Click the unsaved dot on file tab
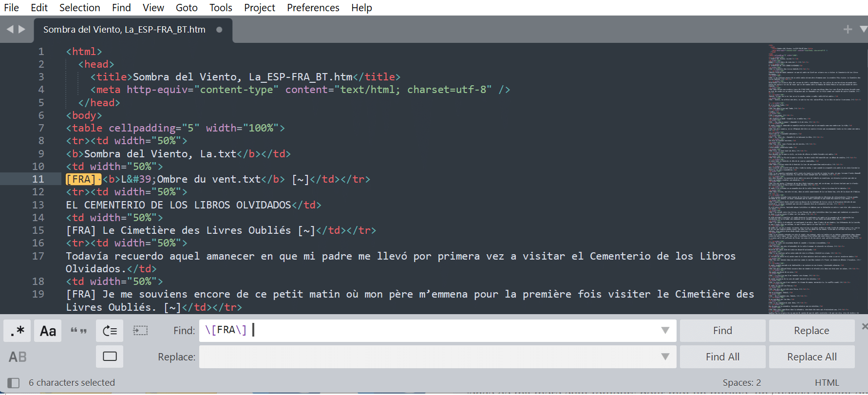This screenshot has width=868, height=395. [219, 30]
